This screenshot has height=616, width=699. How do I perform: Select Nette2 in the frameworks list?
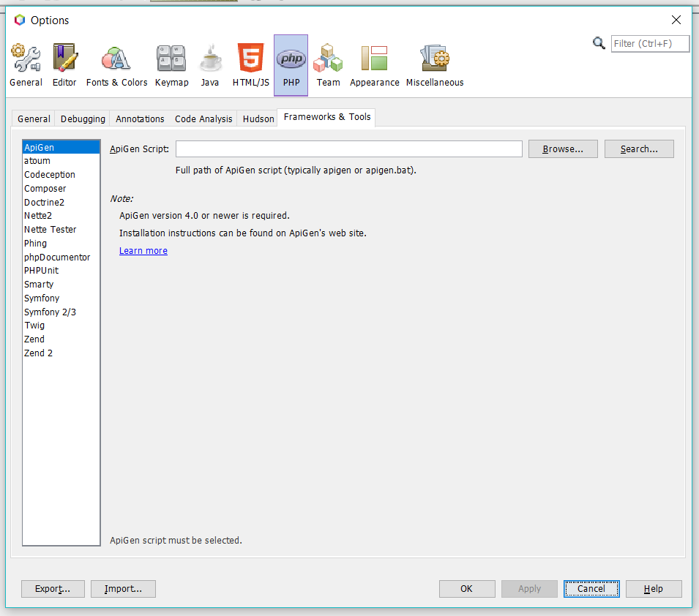click(x=61, y=216)
